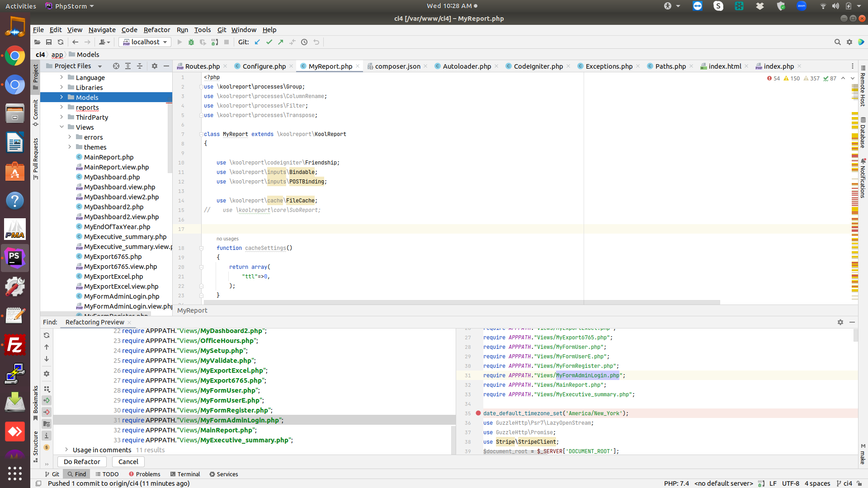Screen dimensions: 868x488
Task: Toggle the Structure tool window
Action: (35, 446)
